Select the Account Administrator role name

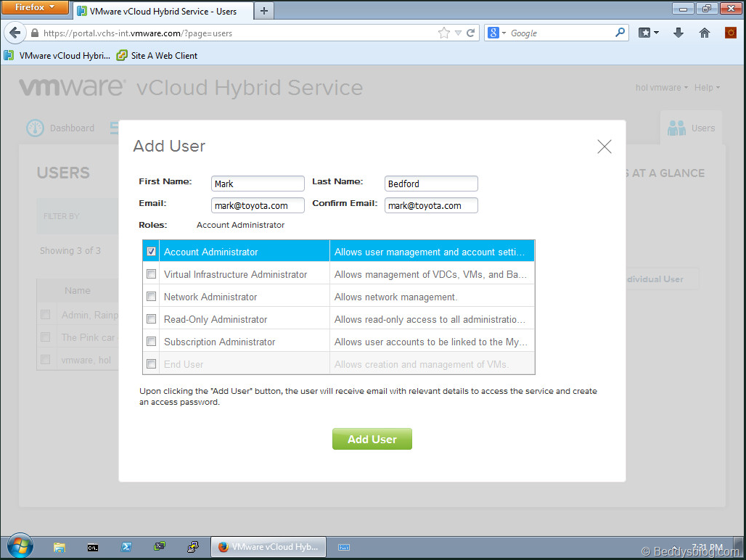(x=210, y=252)
